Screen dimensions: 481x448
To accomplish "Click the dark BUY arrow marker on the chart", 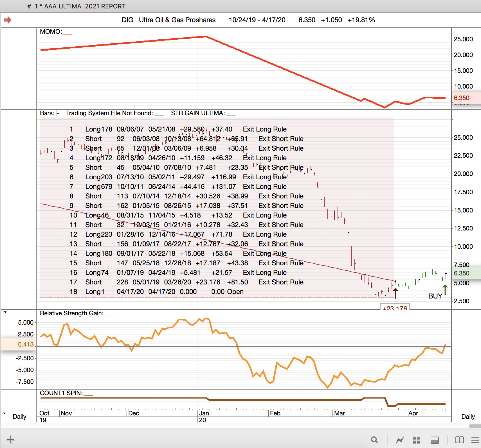I will coord(395,293).
